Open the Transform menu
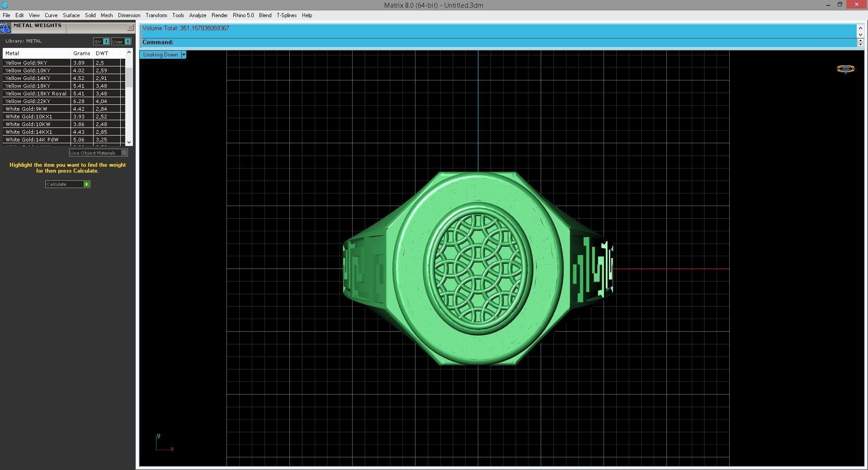 pos(156,15)
